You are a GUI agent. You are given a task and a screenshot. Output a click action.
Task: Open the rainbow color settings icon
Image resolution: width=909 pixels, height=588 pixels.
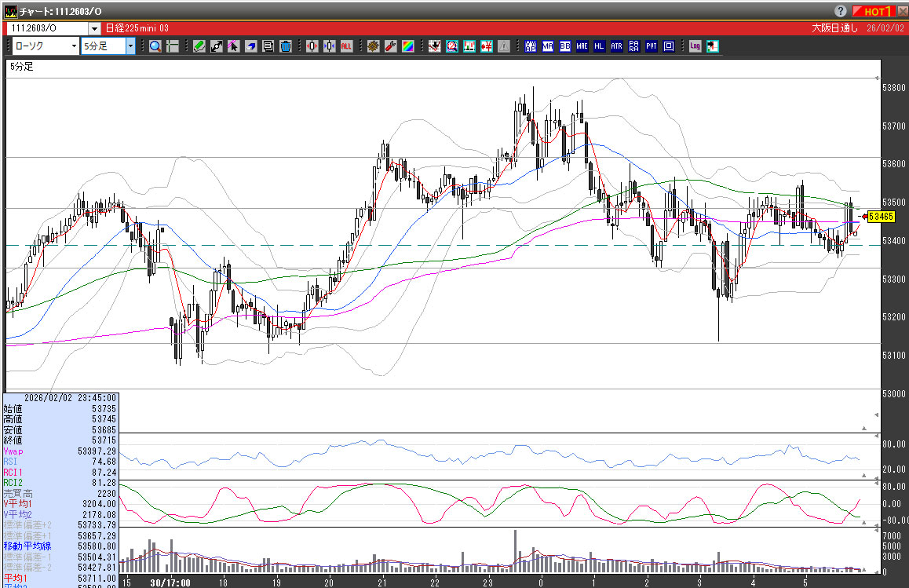pos(407,46)
